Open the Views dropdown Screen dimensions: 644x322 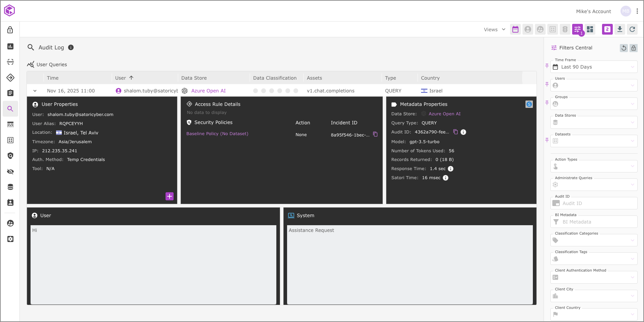coord(494,30)
